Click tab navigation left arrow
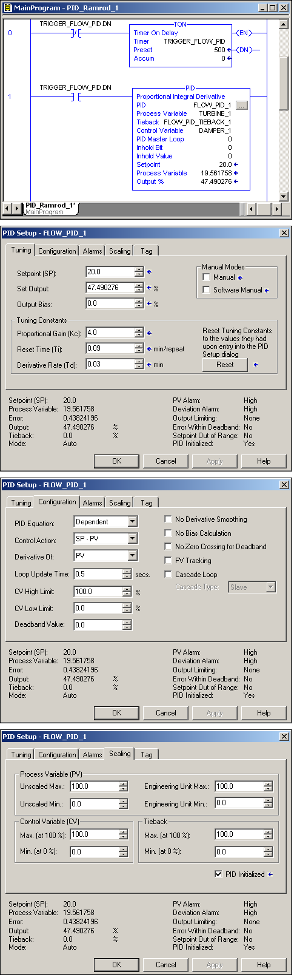Screen dimensions: 297x980 coord(7,209)
